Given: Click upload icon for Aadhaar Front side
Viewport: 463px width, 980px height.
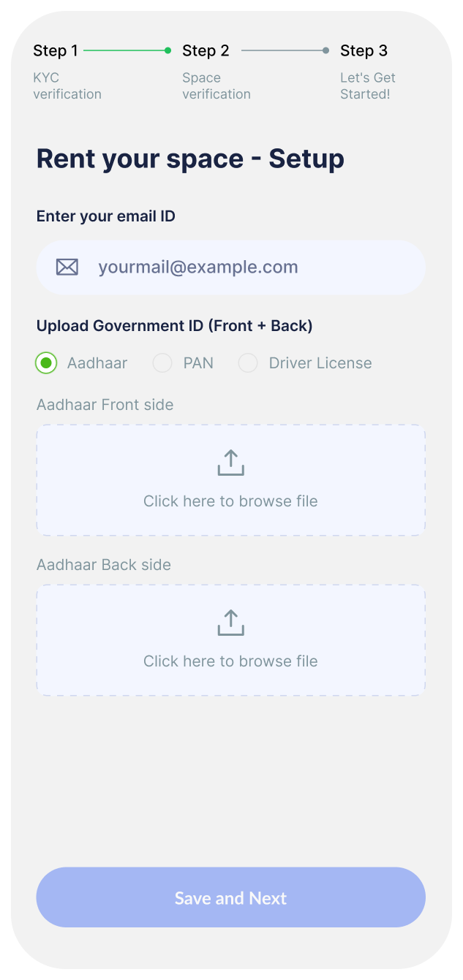Looking at the screenshot, I should (x=230, y=463).
